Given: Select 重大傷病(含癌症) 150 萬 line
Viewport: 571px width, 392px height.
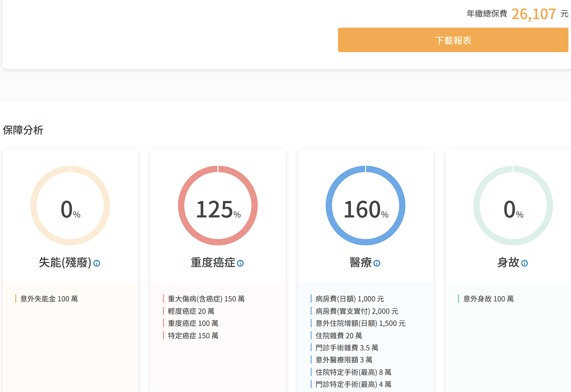Looking at the screenshot, I should tap(206, 299).
